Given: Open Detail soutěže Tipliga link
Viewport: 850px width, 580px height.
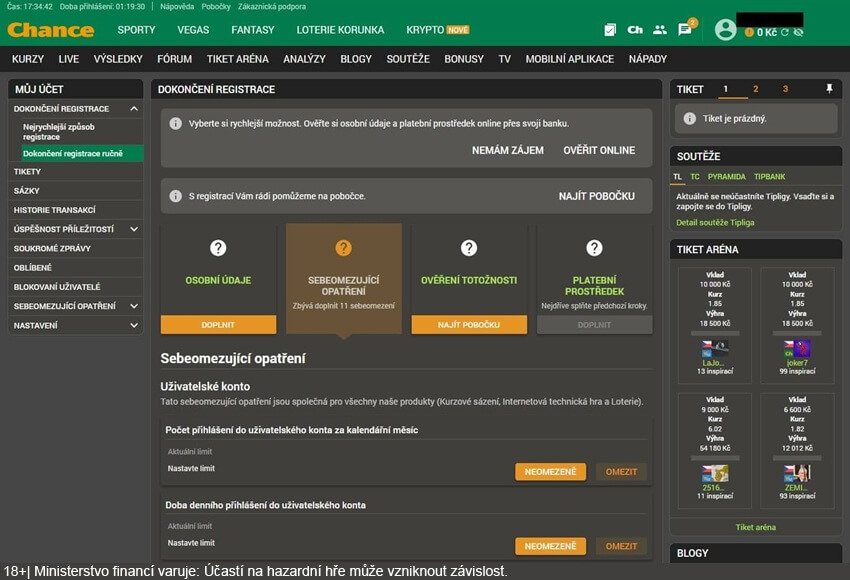Looking at the screenshot, I should click(715, 222).
